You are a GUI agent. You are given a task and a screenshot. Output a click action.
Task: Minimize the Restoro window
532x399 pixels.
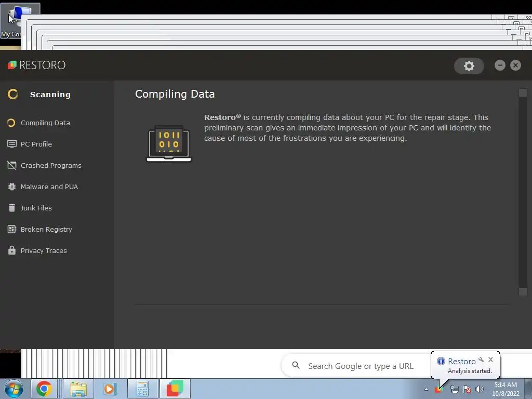tap(500, 65)
